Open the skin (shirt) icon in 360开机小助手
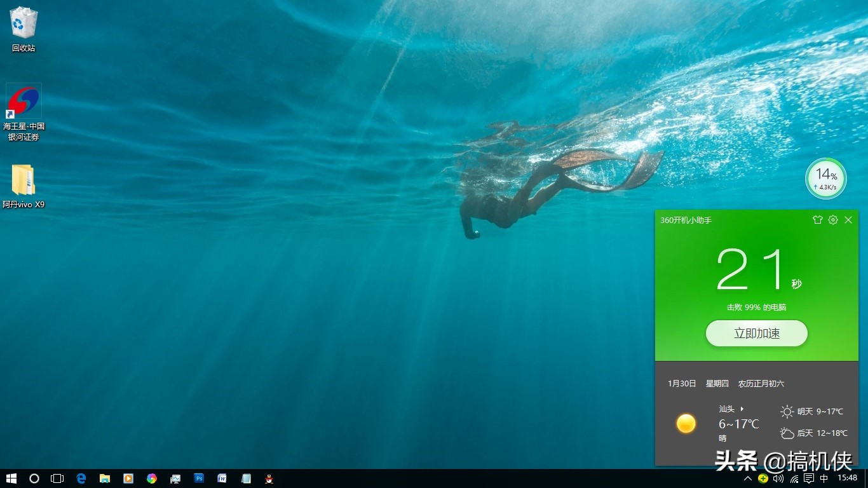868x488 pixels. pos(818,220)
